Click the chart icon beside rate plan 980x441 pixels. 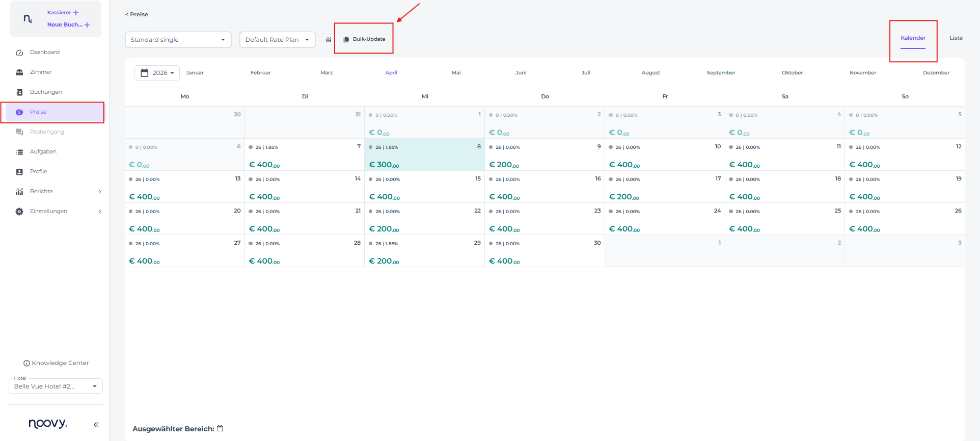pyautogui.click(x=329, y=40)
